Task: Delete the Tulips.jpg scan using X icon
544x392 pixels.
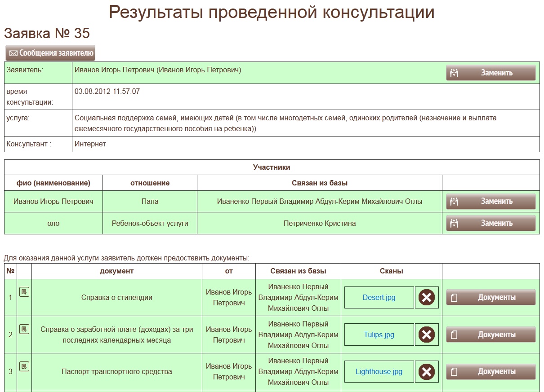Action: [427, 335]
